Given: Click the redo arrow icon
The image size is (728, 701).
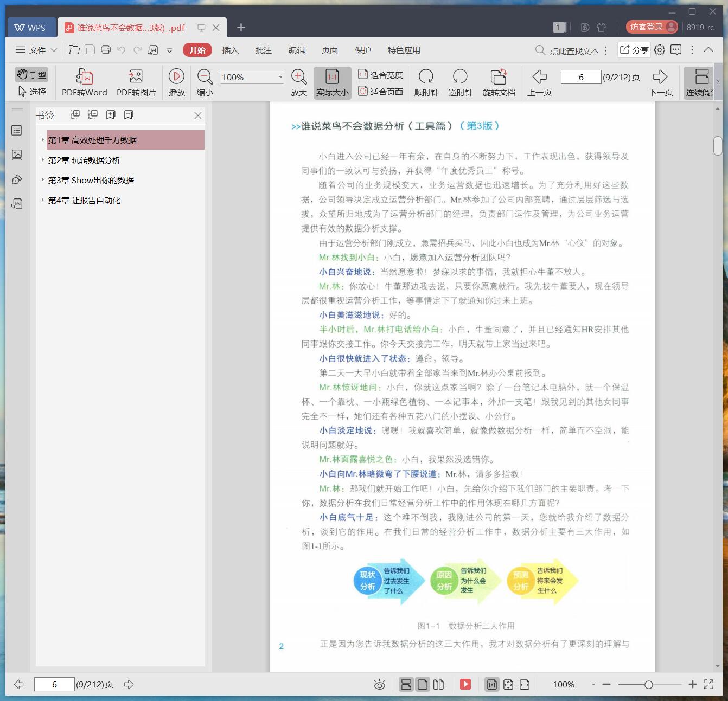Looking at the screenshot, I should click(137, 50).
